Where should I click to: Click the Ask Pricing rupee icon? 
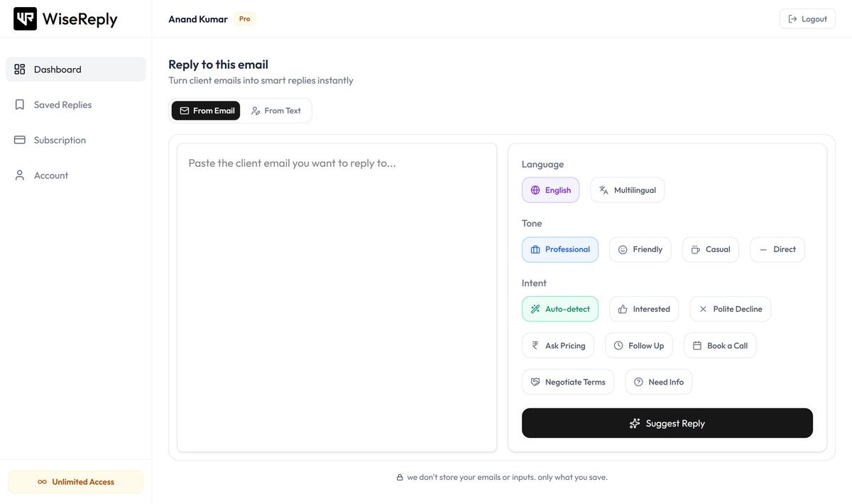535,346
